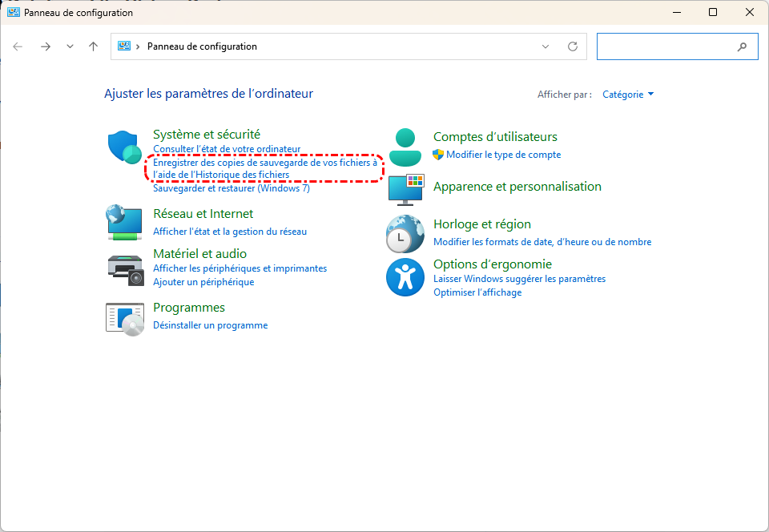Click the Comptes d'utilisateurs person icon

(x=405, y=147)
